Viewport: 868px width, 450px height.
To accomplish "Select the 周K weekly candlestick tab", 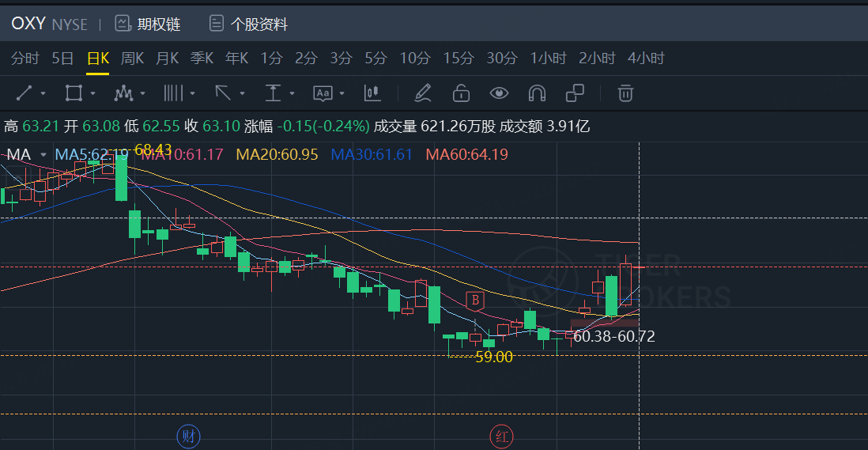I will [132, 58].
